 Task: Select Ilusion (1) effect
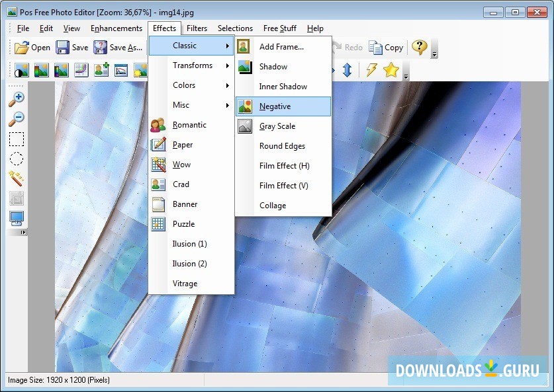click(x=191, y=244)
